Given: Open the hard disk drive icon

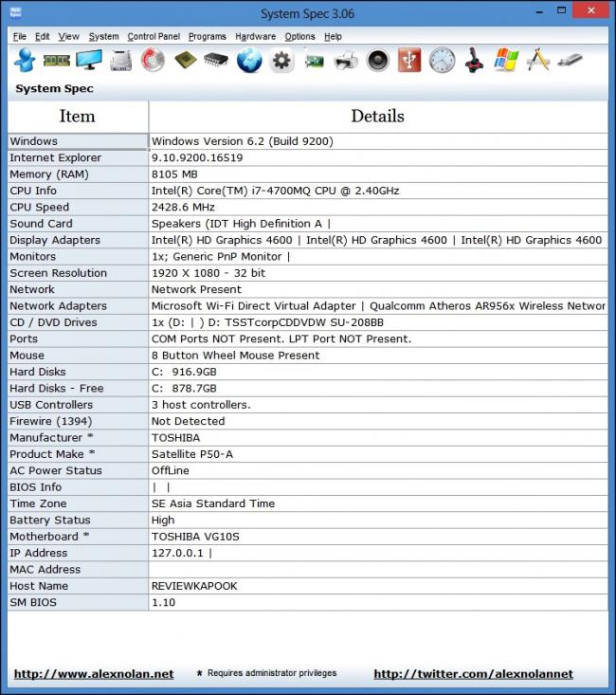Looking at the screenshot, I should [121, 61].
